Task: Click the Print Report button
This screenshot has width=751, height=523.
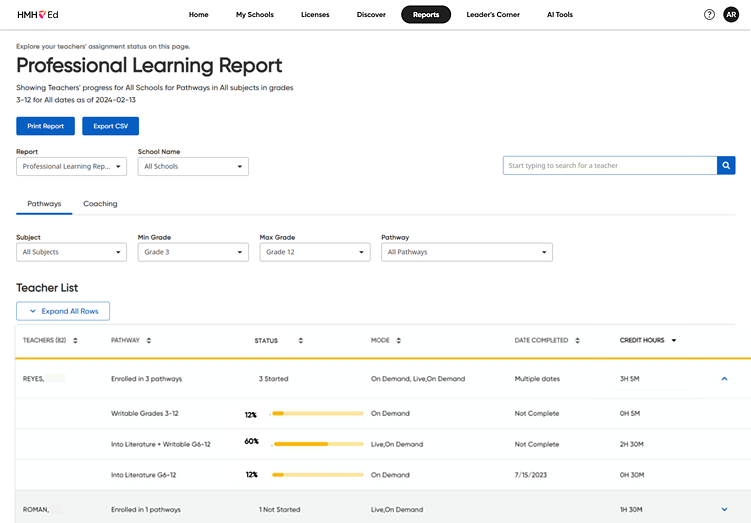Action: click(46, 126)
